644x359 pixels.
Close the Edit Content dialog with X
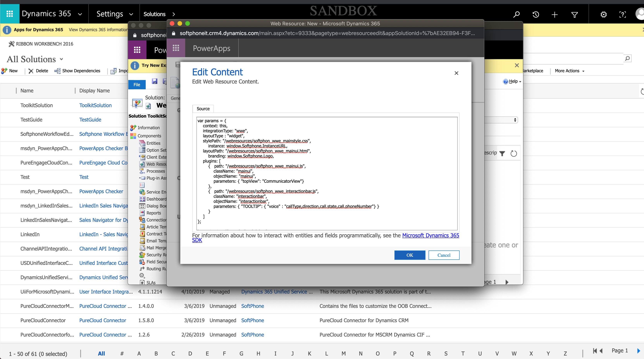click(456, 73)
